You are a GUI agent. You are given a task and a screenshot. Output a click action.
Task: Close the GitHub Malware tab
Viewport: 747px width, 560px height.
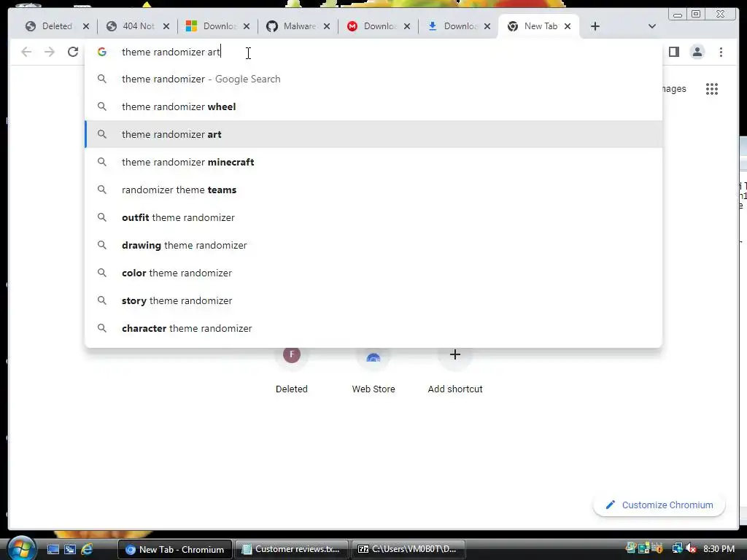pyautogui.click(x=327, y=26)
